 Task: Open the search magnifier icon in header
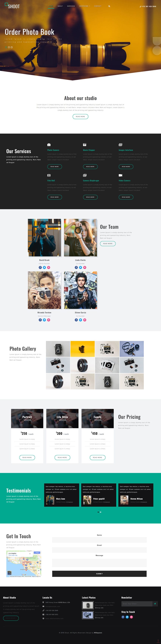[109, 6]
